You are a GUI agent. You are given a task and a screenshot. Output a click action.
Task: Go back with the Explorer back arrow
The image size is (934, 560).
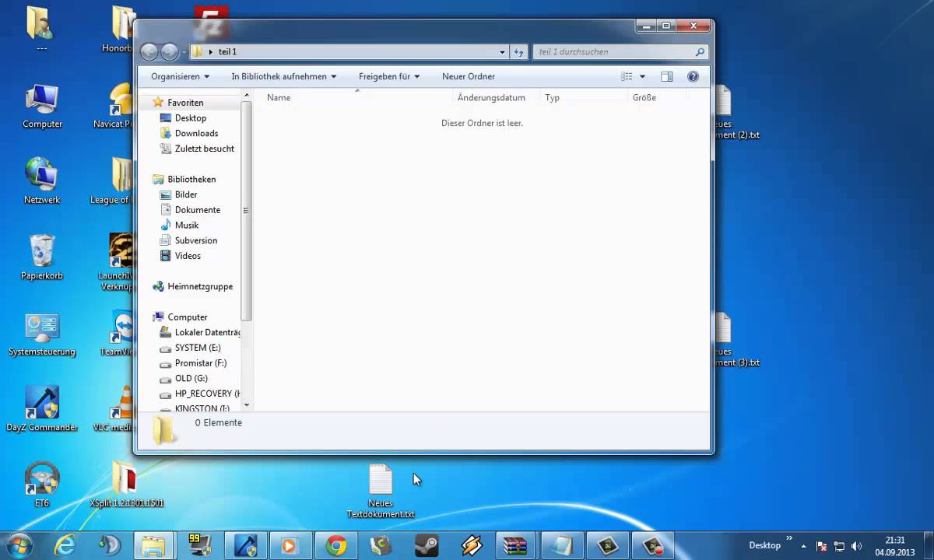(149, 52)
